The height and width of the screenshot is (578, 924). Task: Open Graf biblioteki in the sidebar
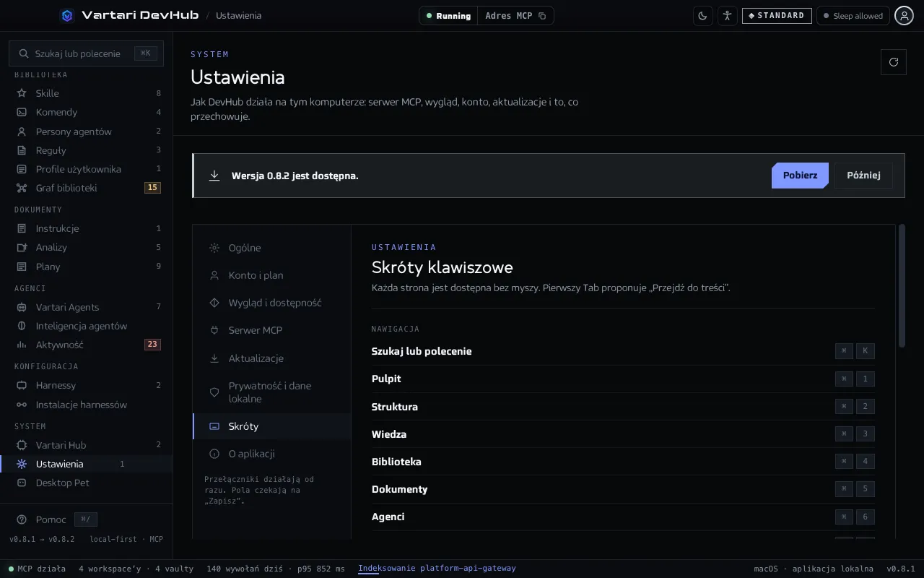coord(87,188)
